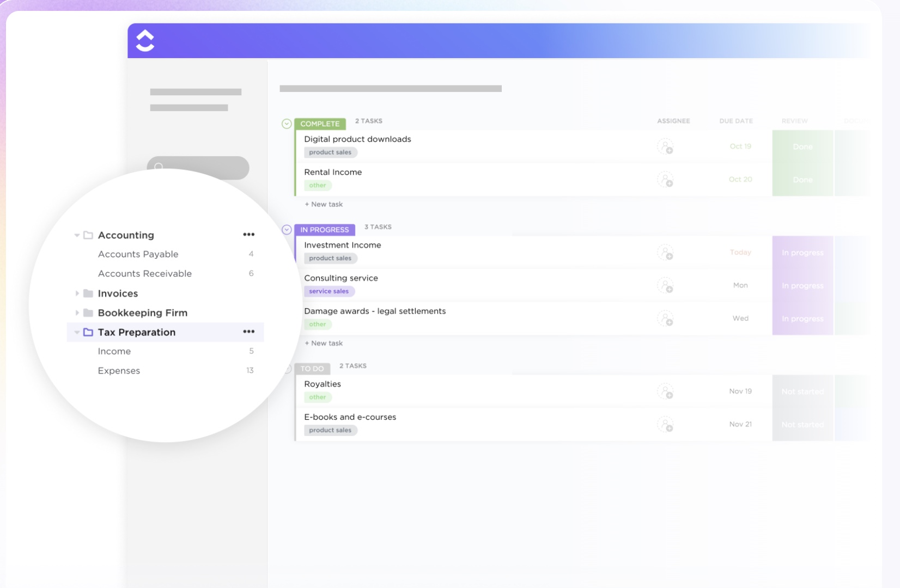900x588 pixels.
Task: Click the ClickUp logo in header
Action: pos(145,41)
